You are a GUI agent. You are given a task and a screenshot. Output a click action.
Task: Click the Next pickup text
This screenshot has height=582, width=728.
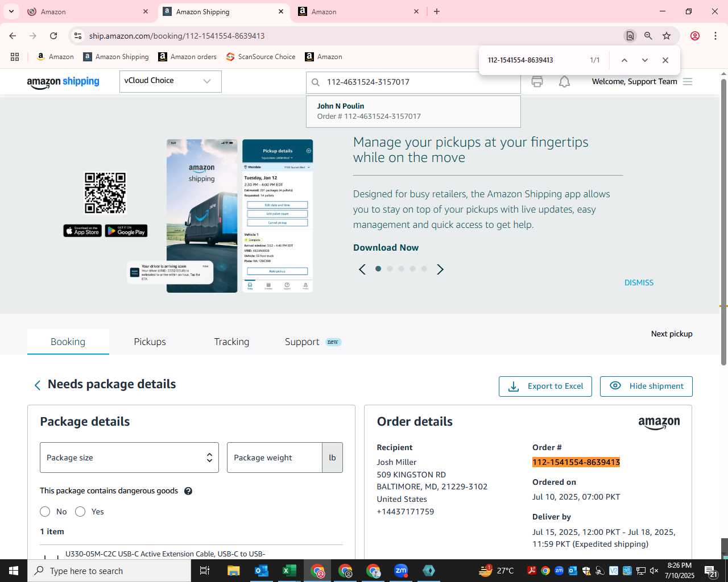(672, 334)
